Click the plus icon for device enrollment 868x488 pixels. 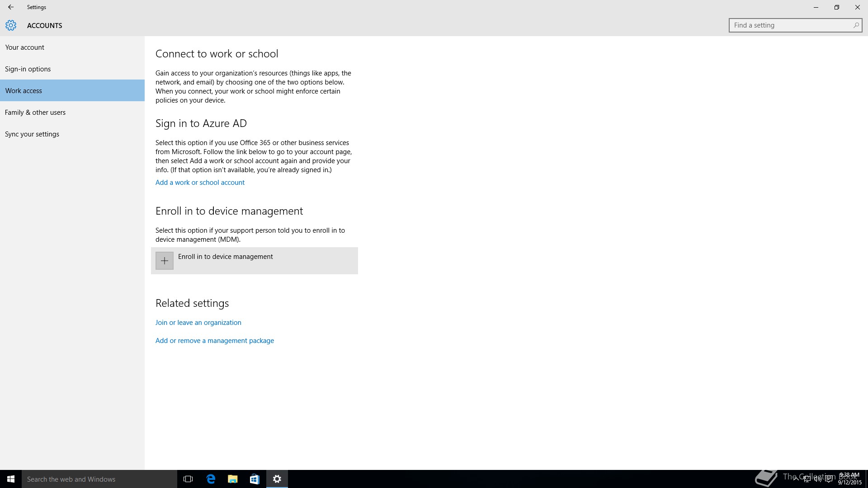pyautogui.click(x=165, y=261)
